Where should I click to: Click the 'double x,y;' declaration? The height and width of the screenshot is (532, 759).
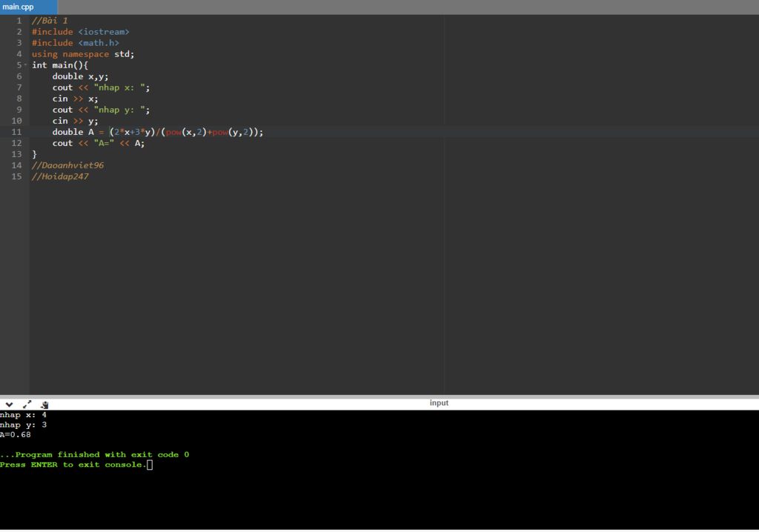[80, 76]
